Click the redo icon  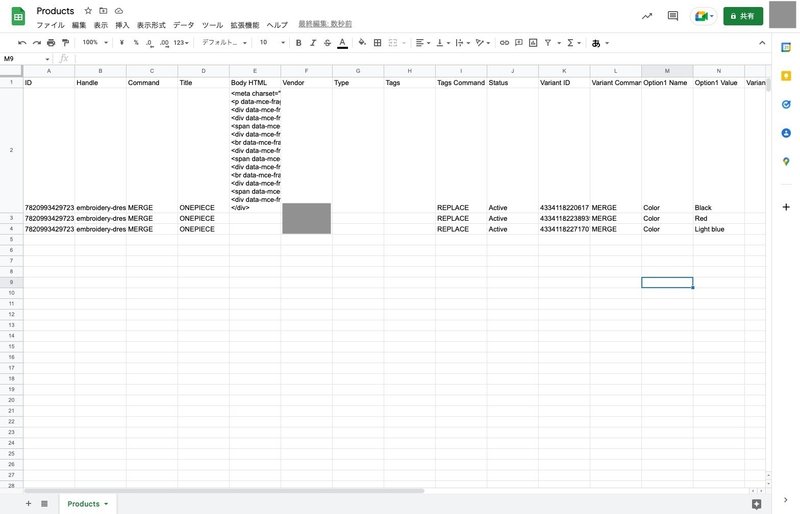(37, 43)
